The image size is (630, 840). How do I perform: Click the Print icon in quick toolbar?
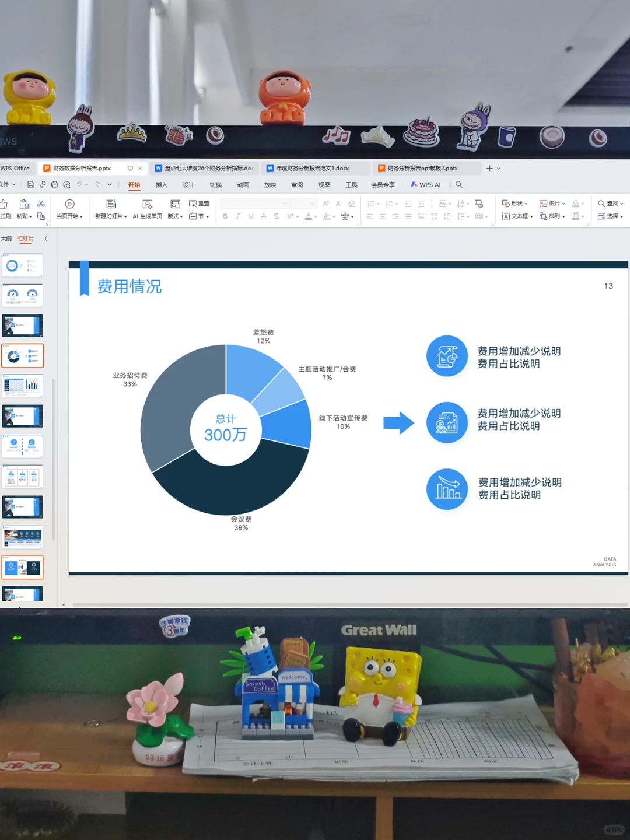pos(54,185)
